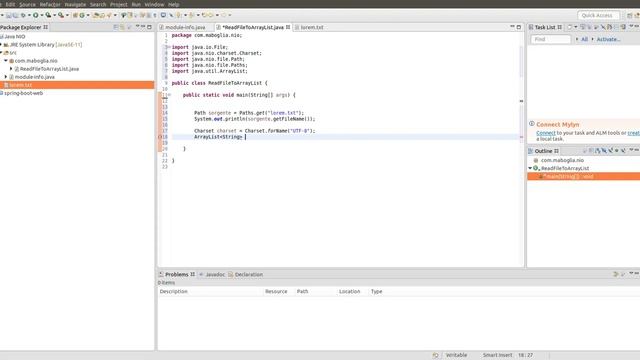Open the Package Explorer View Menu
This screenshot has width=640, height=360.
click(x=137, y=27)
